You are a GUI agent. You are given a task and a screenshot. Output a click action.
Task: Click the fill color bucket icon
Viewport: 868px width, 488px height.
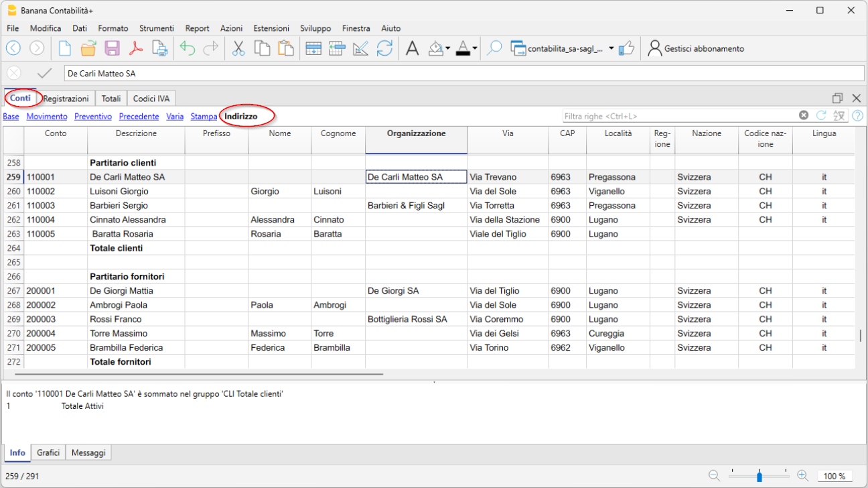(x=436, y=48)
